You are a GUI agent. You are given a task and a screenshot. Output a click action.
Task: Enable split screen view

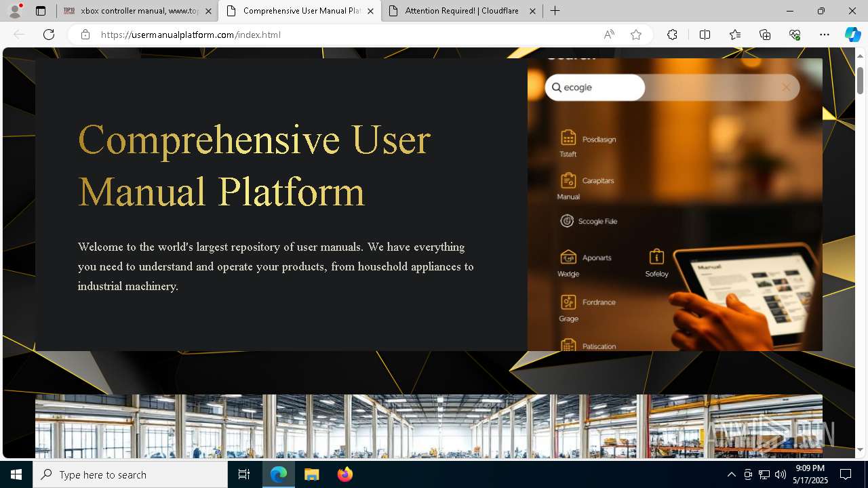click(705, 35)
